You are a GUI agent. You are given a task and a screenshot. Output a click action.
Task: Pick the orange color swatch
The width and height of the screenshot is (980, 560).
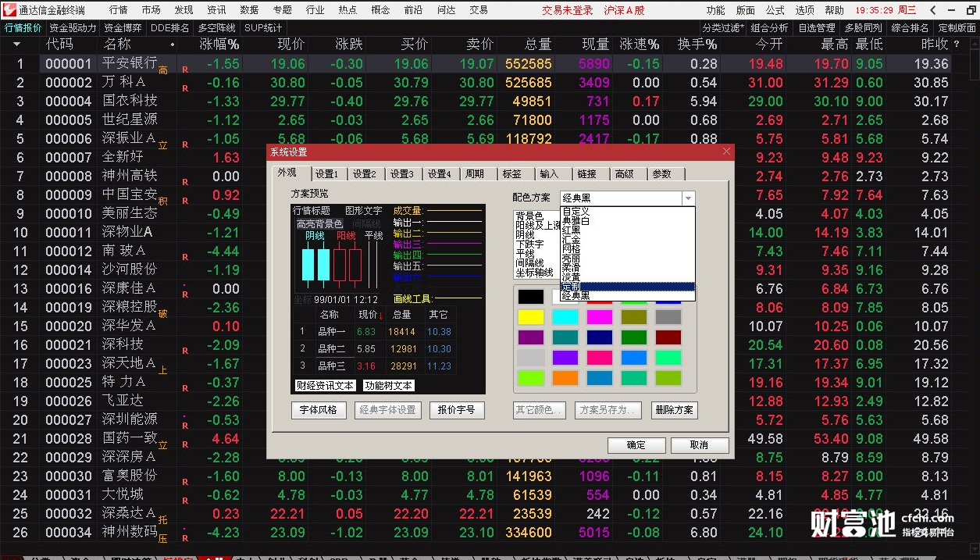pos(565,378)
